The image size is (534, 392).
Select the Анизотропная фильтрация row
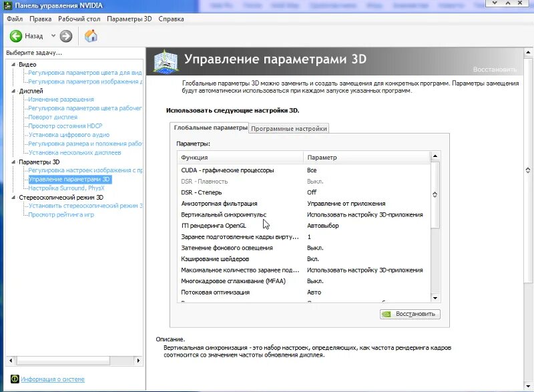304,203
